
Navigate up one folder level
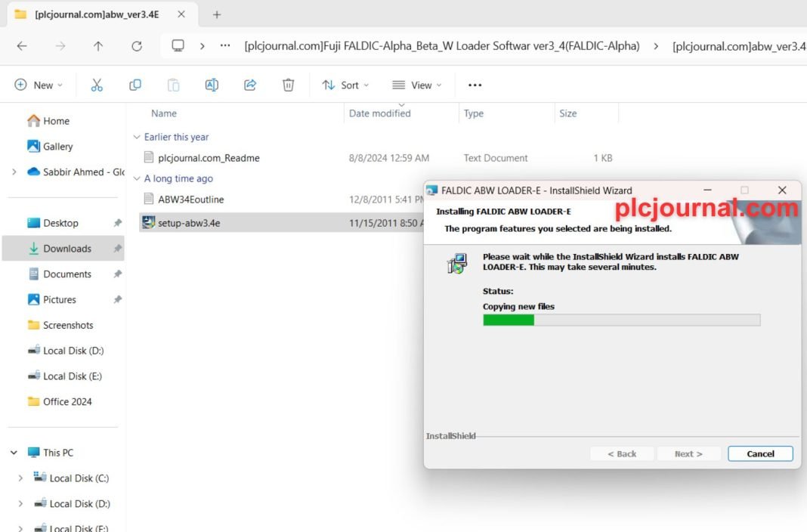tap(98, 46)
